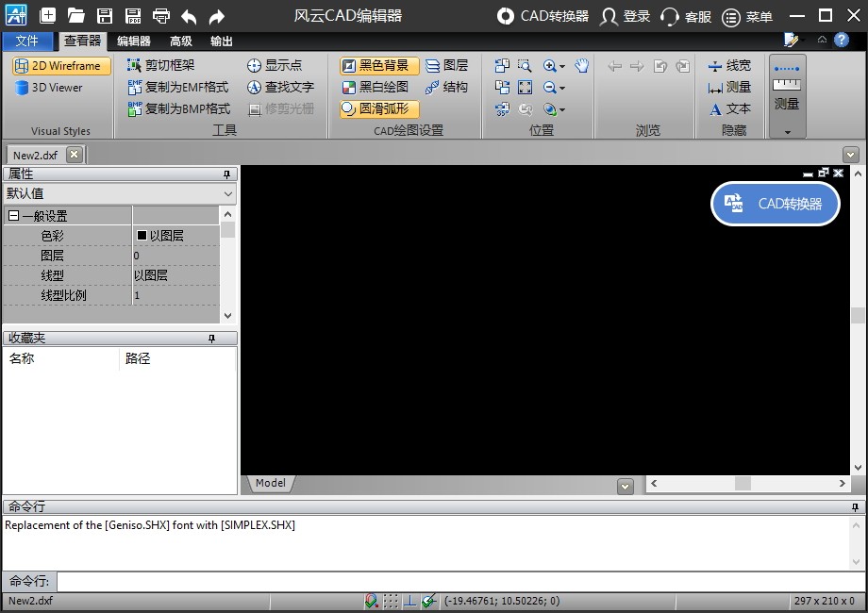Select the pan hand tool
This screenshot has width=868, height=613.
click(582, 65)
